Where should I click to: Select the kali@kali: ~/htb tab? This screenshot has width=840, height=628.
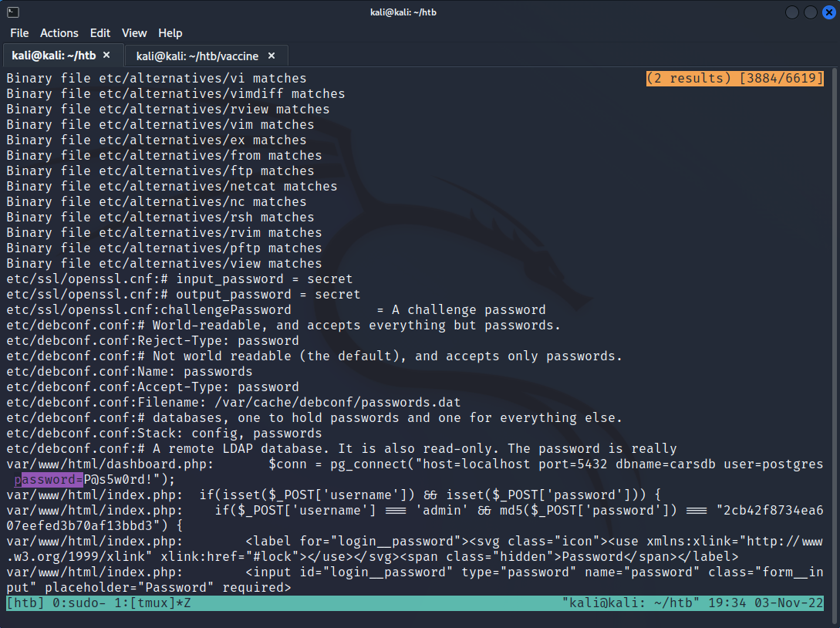(x=54, y=56)
